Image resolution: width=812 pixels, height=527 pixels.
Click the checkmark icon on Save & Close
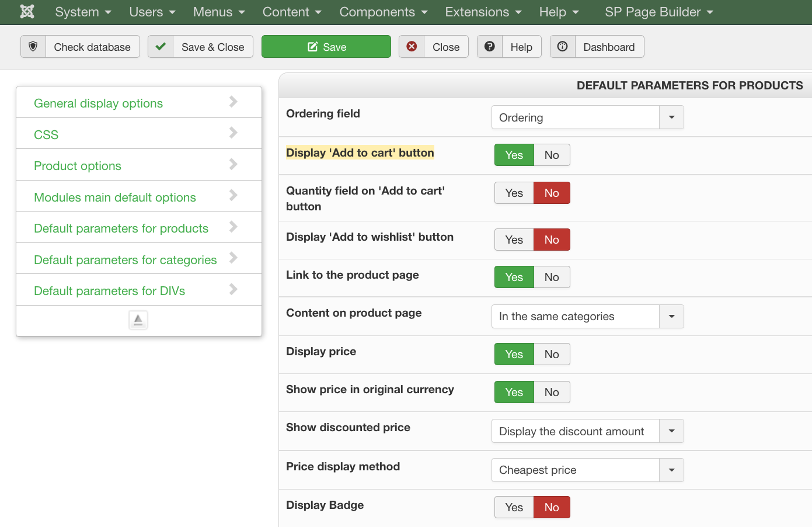[x=161, y=47]
